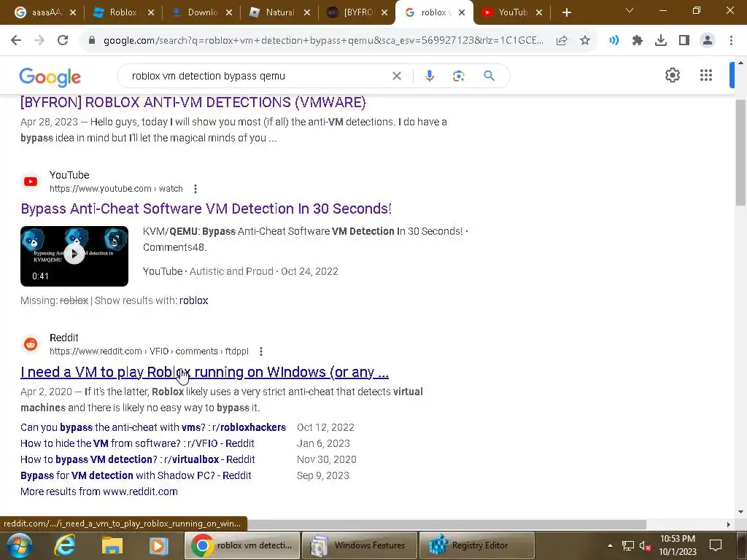The width and height of the screenshot is (747, 560).
Task: Clear the Google search box
Action: 396,76
